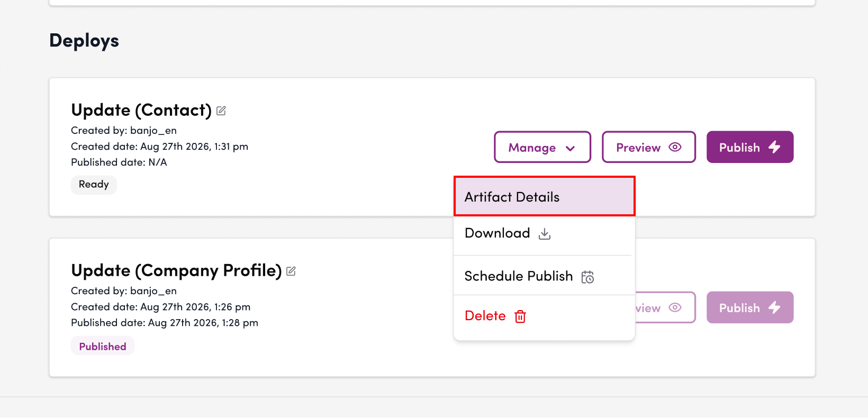Click 'Published date: N/A' text
The width and height of the screenshot is (868, 418).
pos(119,162)
